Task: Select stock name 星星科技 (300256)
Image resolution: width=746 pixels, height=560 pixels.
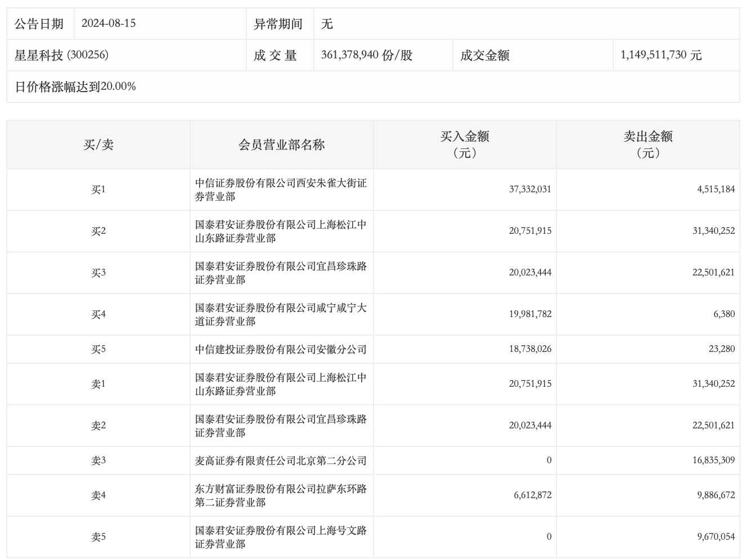Action: [61, 55]
